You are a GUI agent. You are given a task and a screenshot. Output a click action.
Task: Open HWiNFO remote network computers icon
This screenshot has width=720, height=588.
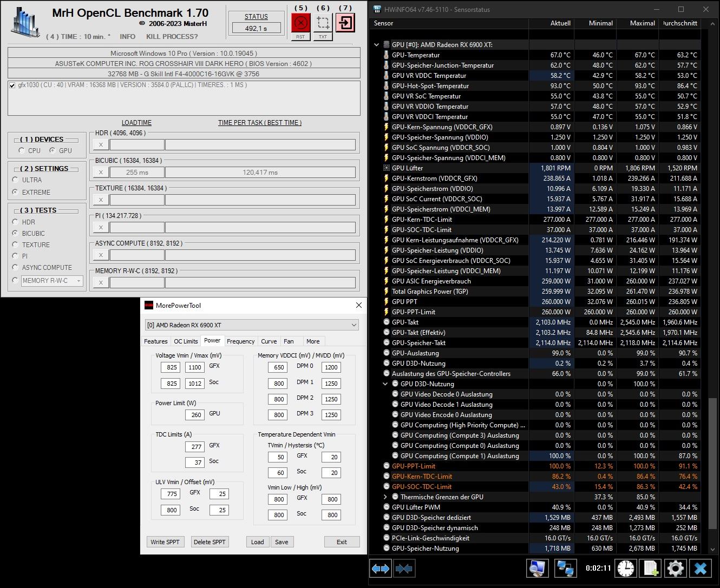pos(565,569)
